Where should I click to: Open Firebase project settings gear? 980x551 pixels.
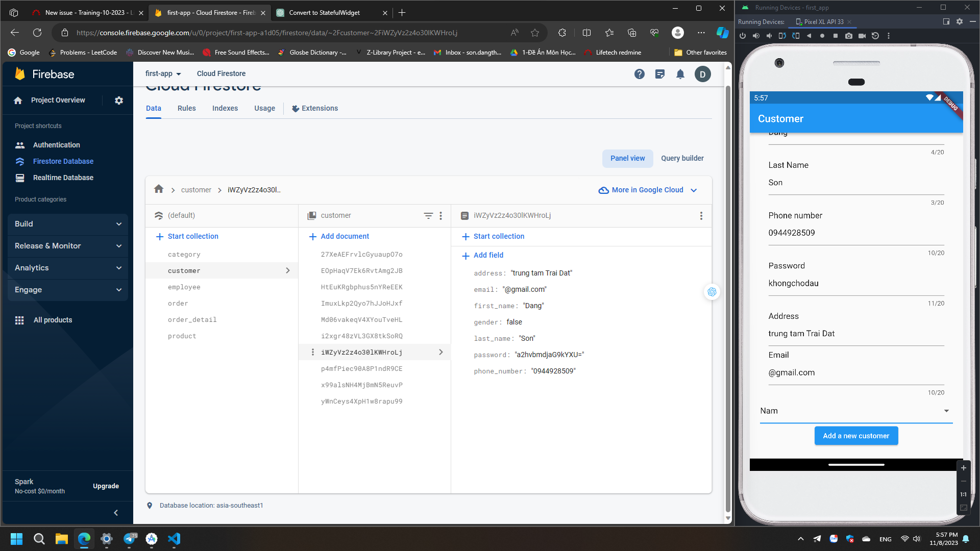coord(119,101)
